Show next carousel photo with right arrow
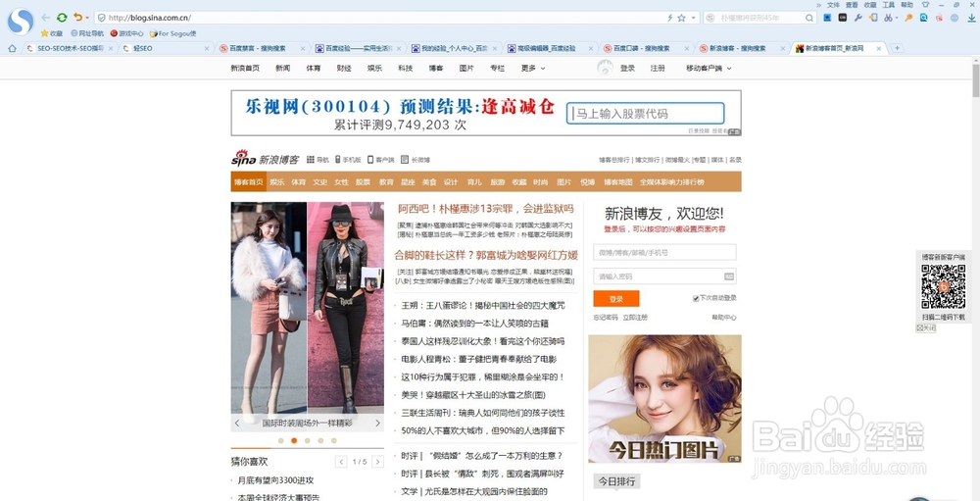This screenshot has width=980, height=501. [377, 423]
